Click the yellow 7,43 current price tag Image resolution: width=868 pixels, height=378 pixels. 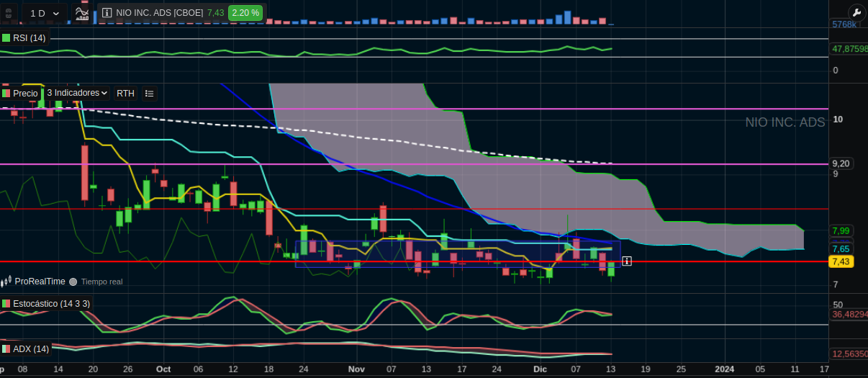[841, 261]
